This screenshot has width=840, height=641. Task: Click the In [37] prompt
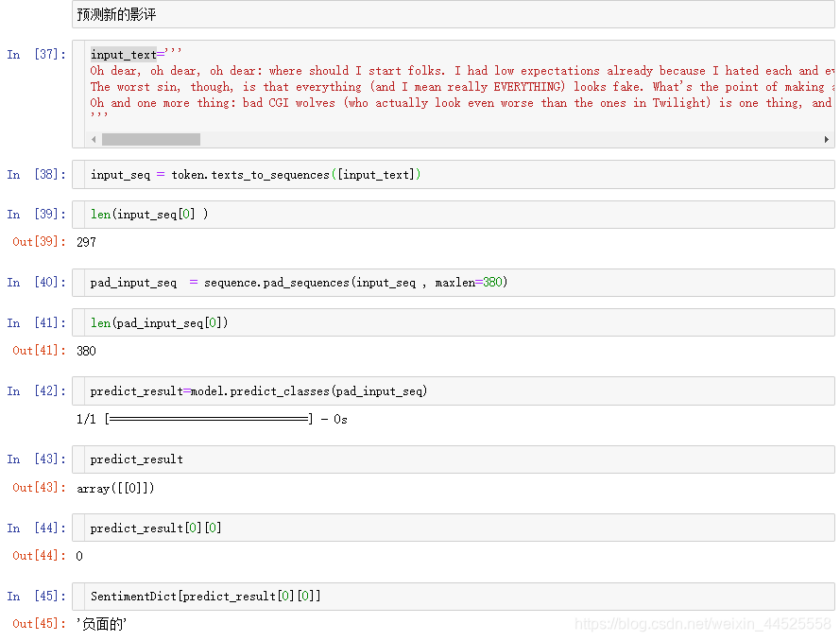click(x=37, y=54)
